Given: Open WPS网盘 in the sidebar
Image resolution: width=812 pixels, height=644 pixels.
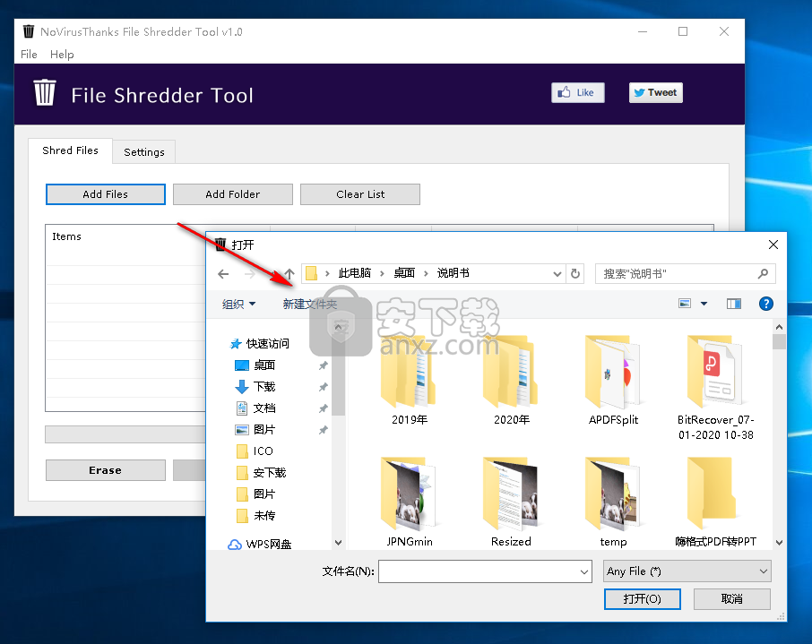Looking at the screenshot, I should pos(268,544).
